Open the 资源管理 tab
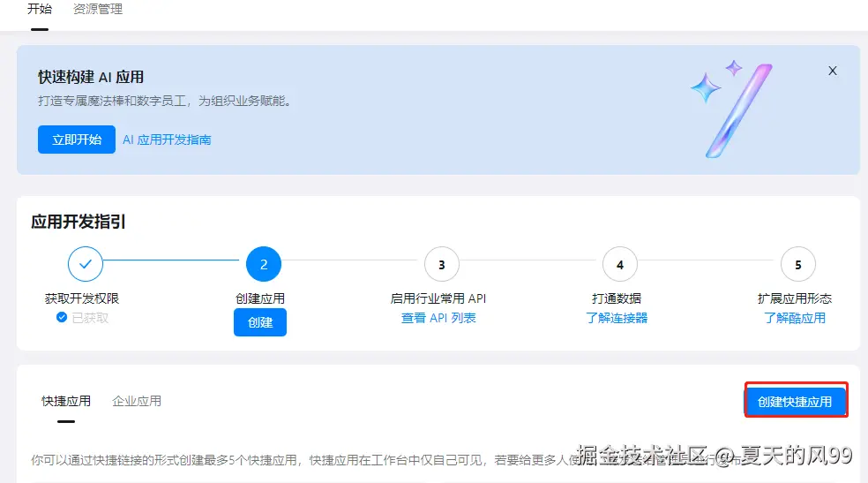Image resolution: width=868 pixels, height=483 pixels. tap(98, 9)
